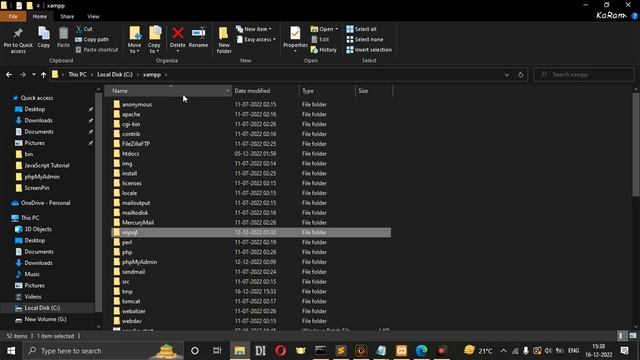This screenshot has height=360, width=640.
Task: Switch to the Share ribbon tab
Action: click(x=67, y=16)
